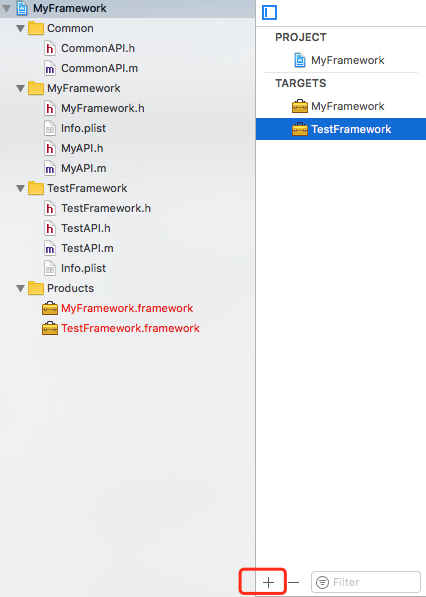Screen dimensions: 426x597
Task: Click the TestFramework target toolbox icon
Action: coord(300,129)
